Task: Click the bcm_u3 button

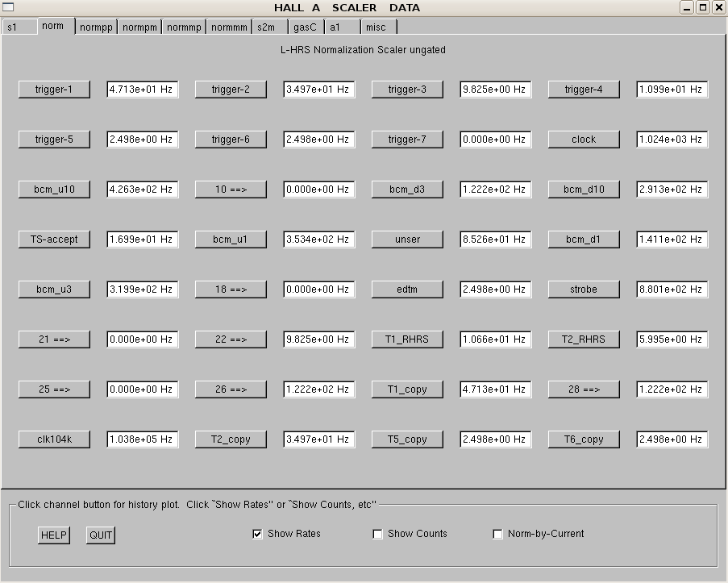Action: (54, 289)
